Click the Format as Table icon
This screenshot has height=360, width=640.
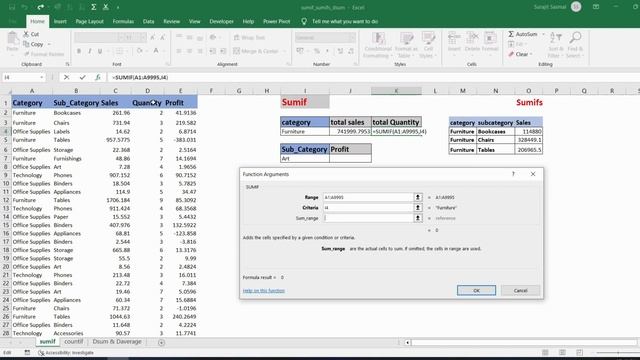pyautogui.click(x=406, y=38)
